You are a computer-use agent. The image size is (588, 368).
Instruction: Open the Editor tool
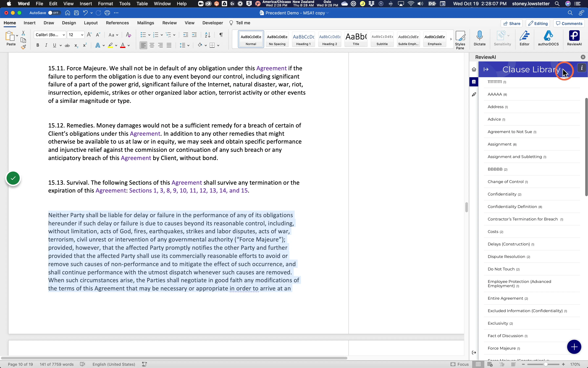tap(524, 38)
